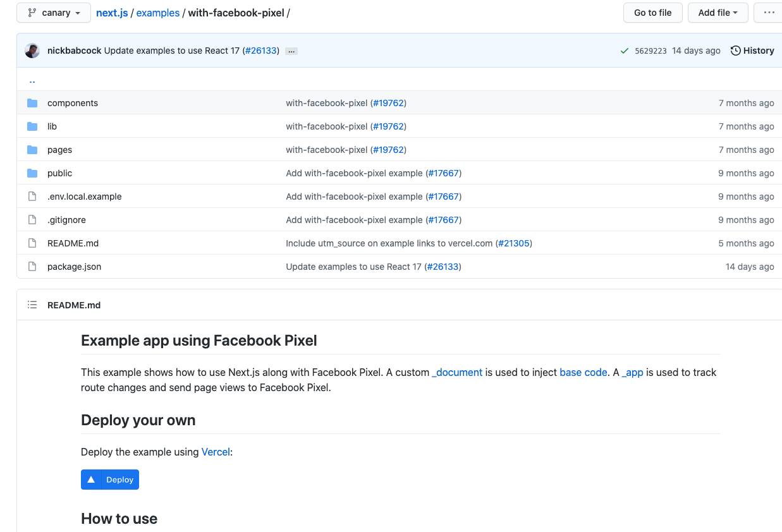
Task: Click '5 months ago' timestamp for README.md
Action: pyautogui.click(x=746, y=243)
